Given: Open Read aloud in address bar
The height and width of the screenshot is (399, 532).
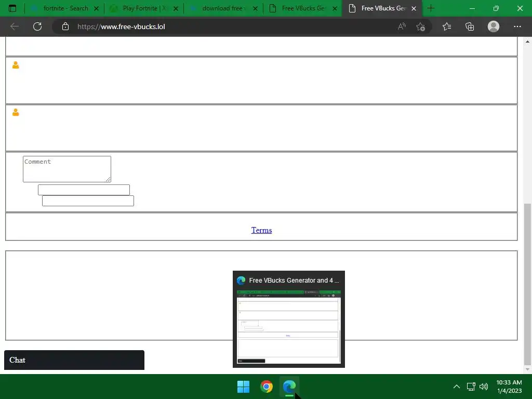Looking at the screenshot, I should click(402, 26).
